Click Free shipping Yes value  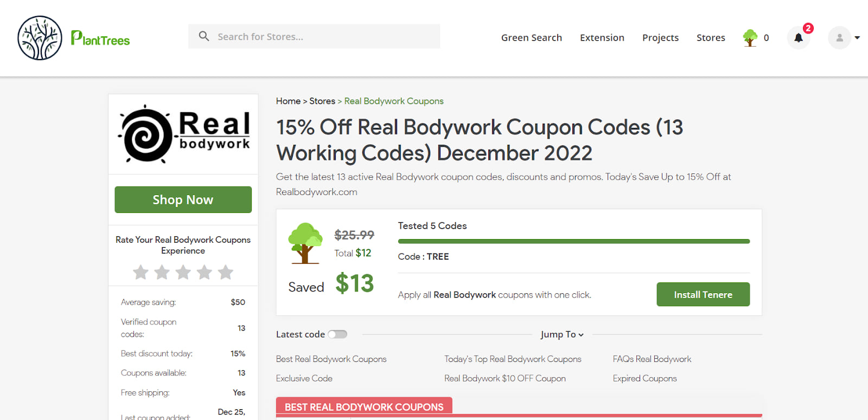[x=239, y=392]
